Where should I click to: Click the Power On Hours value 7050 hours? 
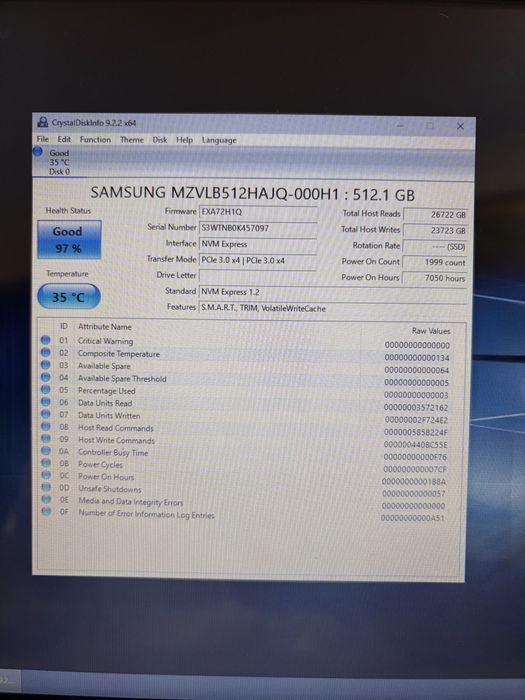pos(435,278)
